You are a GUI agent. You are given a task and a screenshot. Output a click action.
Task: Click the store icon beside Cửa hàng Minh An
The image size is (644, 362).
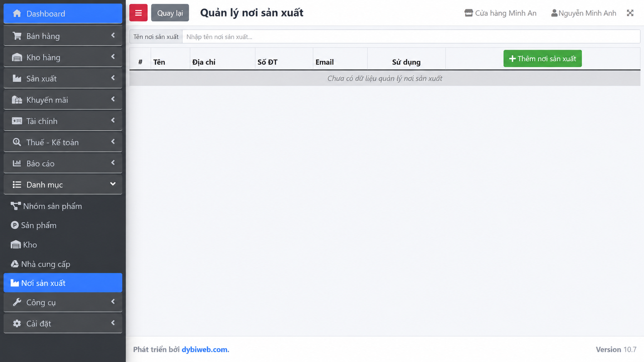(468, 13)
